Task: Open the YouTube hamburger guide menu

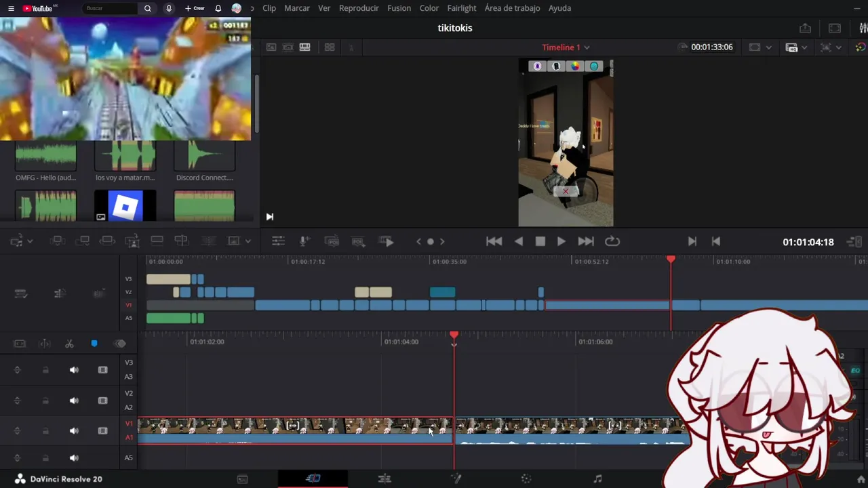Action: (x=11, y=8)
